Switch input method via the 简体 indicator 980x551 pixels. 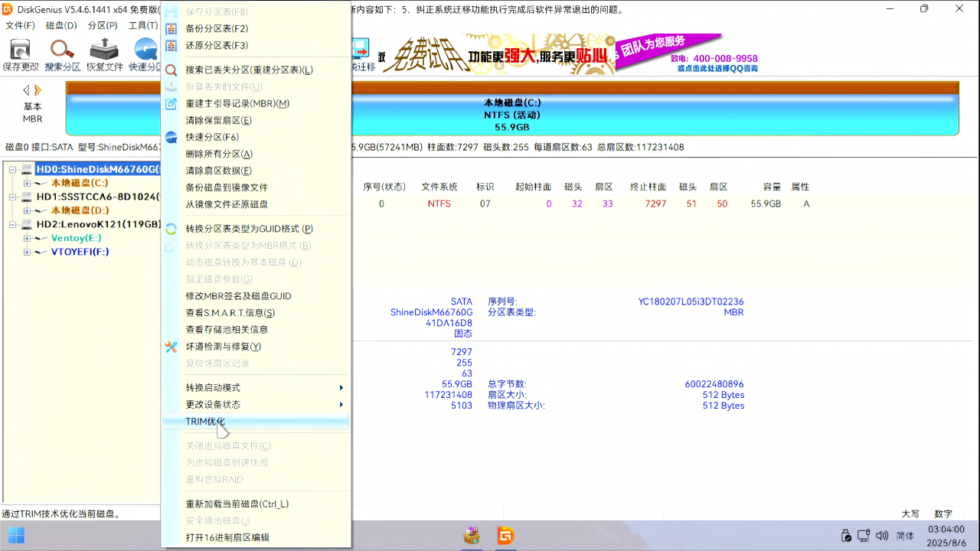click(x=903, y=535)
